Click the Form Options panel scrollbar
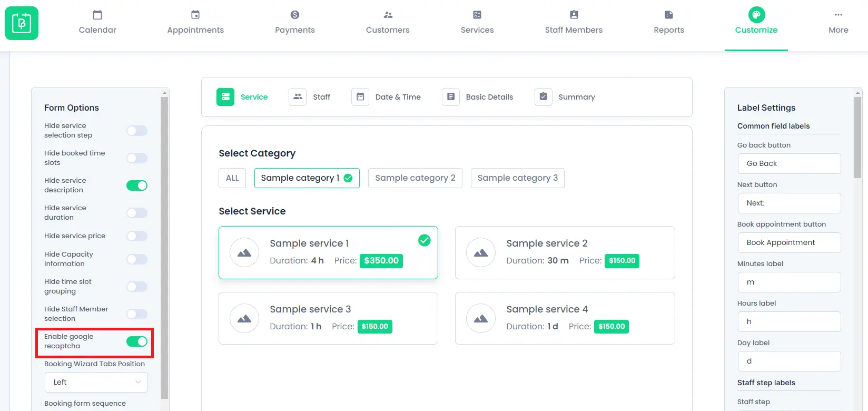This screenshot has width=868, height=411. coord(164,248)
